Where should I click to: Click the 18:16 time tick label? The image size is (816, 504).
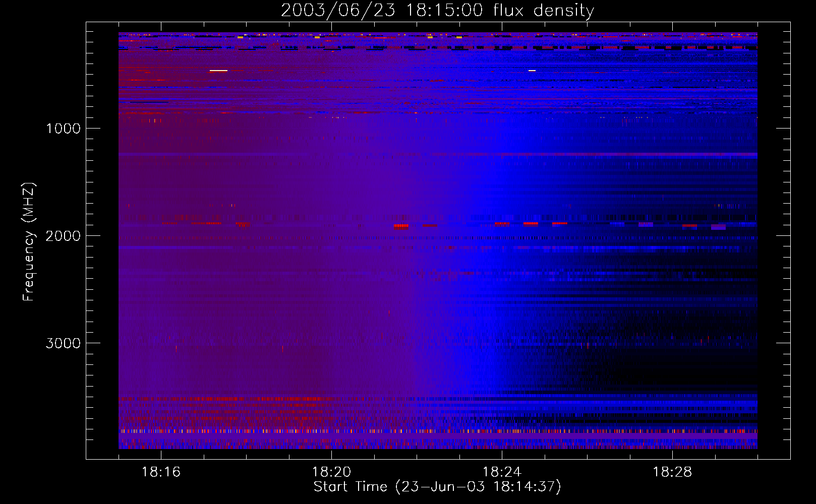161,472
